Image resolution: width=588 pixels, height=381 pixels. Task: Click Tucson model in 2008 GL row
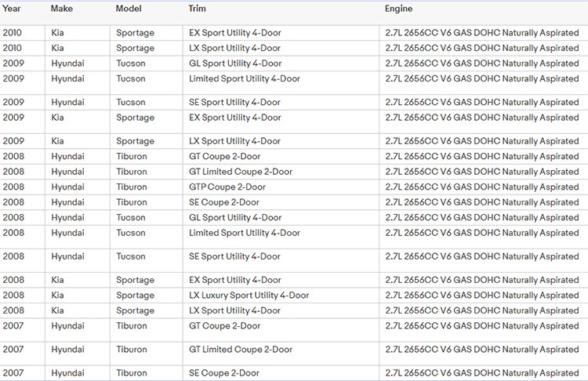click(130, 217)
